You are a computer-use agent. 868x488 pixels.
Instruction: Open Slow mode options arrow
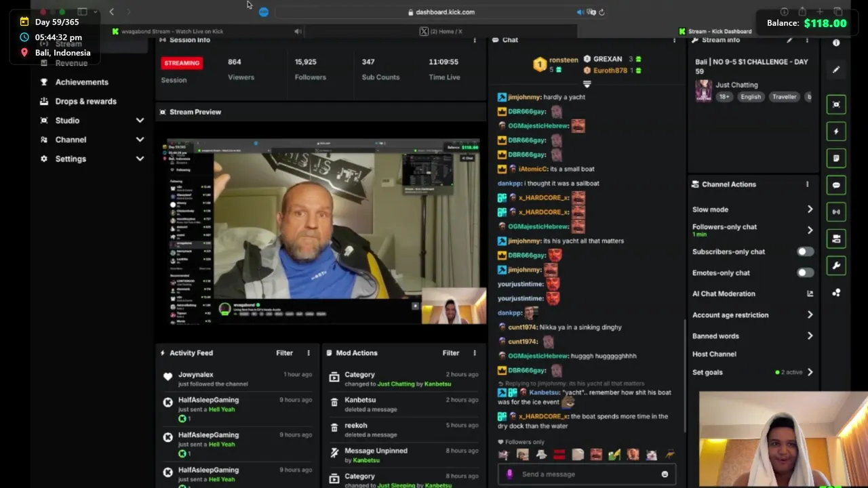[x=810, y=209]
